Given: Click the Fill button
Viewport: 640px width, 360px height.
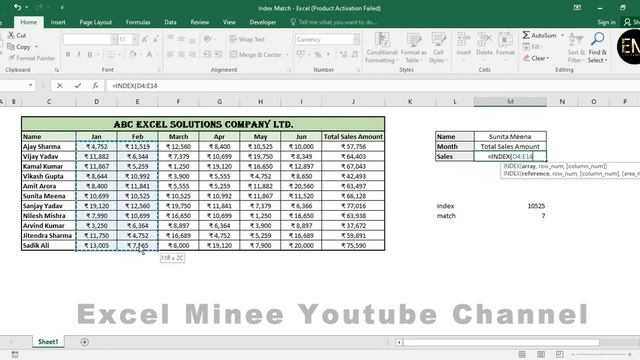Looking at the screenshot, I should [532, 47].
